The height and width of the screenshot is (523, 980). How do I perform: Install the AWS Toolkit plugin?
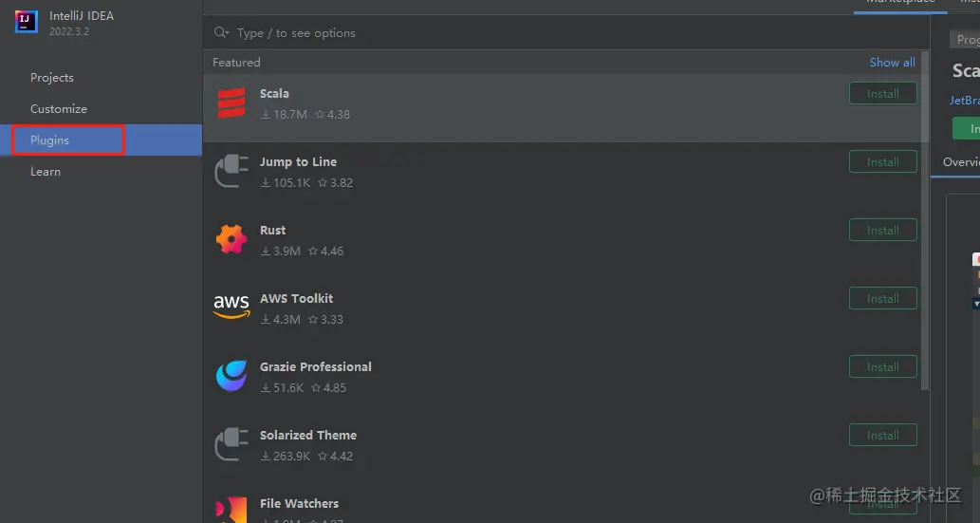click(x=882, y=298)
